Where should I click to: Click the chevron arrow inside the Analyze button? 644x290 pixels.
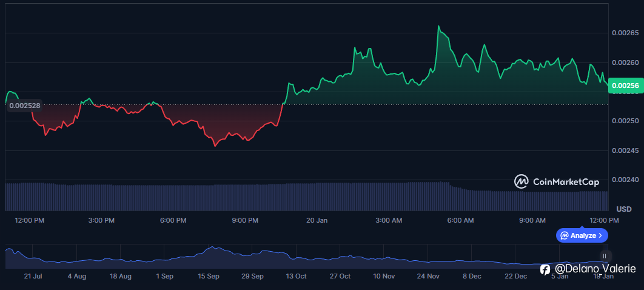(600, 235)
